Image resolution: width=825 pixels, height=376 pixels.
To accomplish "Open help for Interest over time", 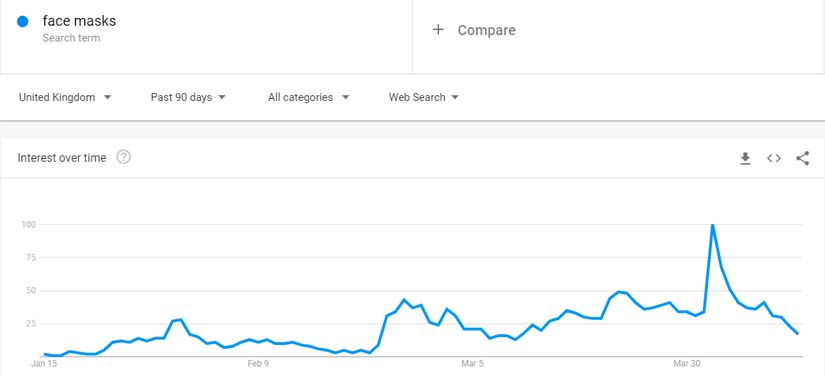I will coord(123,157).
